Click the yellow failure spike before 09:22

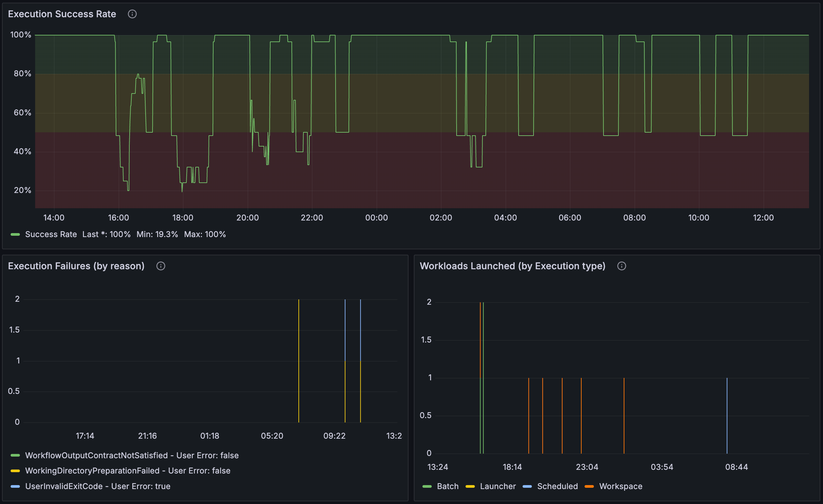tap(299, 361)
